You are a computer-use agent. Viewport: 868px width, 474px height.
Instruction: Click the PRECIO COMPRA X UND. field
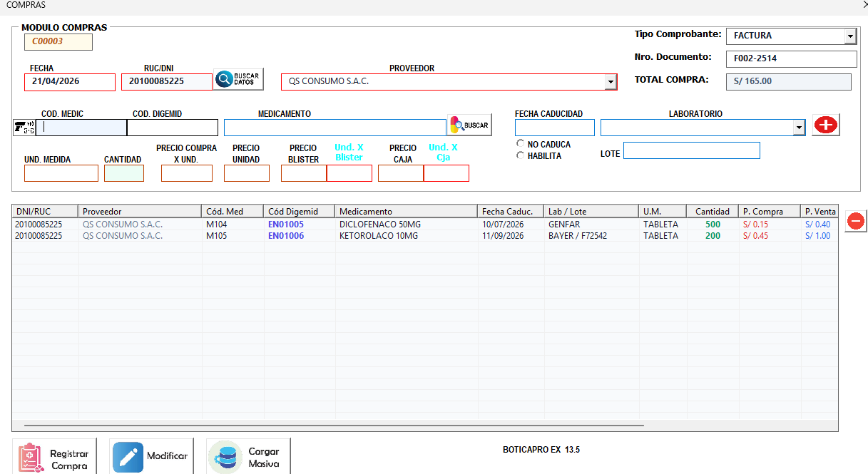pyautogui.click(x=187, y=173)
